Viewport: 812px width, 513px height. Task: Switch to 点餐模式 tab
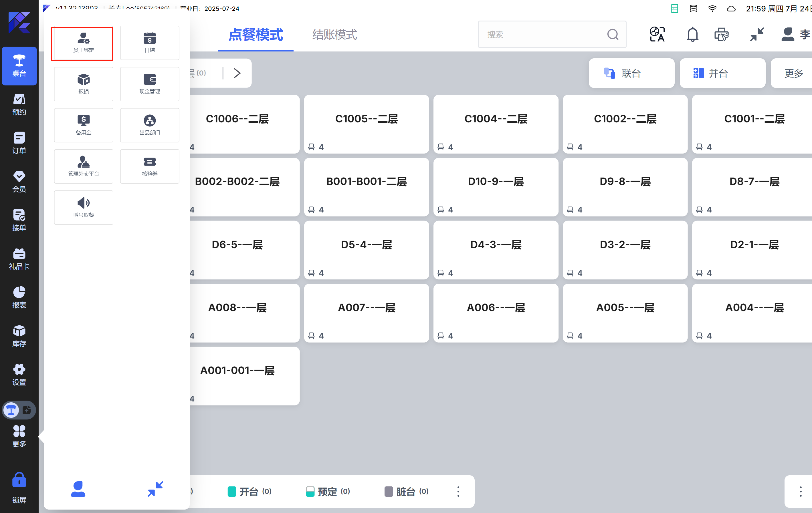(x=256, y=35)
